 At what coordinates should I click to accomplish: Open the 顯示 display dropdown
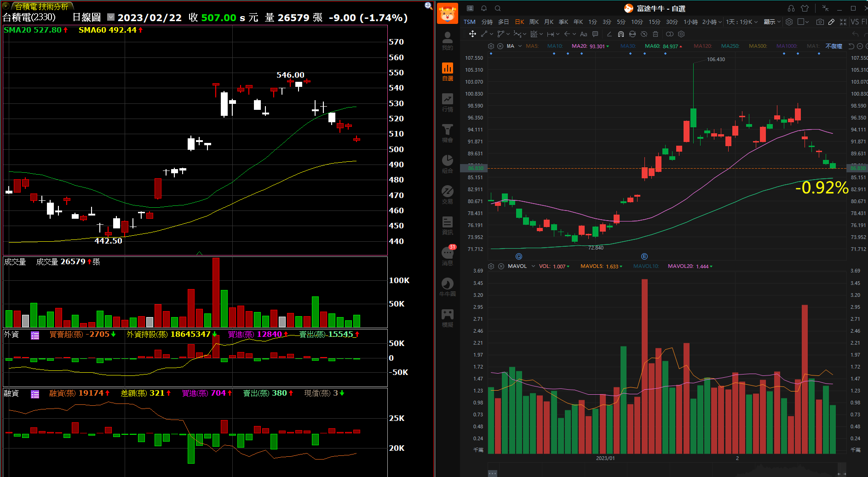pyautogui.click(x=772, y=22)
